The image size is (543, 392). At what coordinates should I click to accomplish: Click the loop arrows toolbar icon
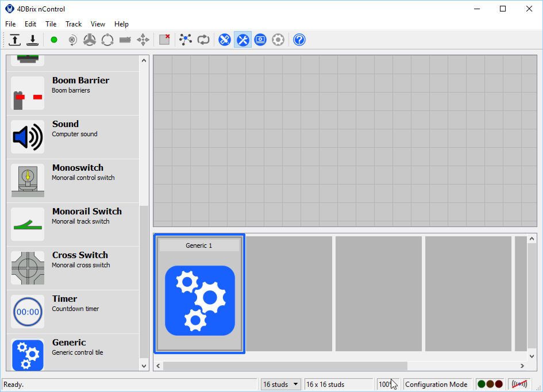click(x=203, y=40)
